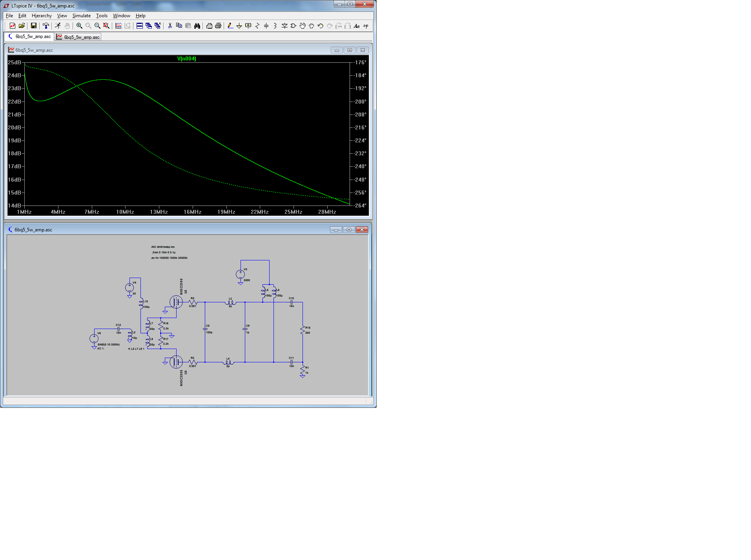Place a Diode component
Screen dimensions: 751x560
coord(284,26)
